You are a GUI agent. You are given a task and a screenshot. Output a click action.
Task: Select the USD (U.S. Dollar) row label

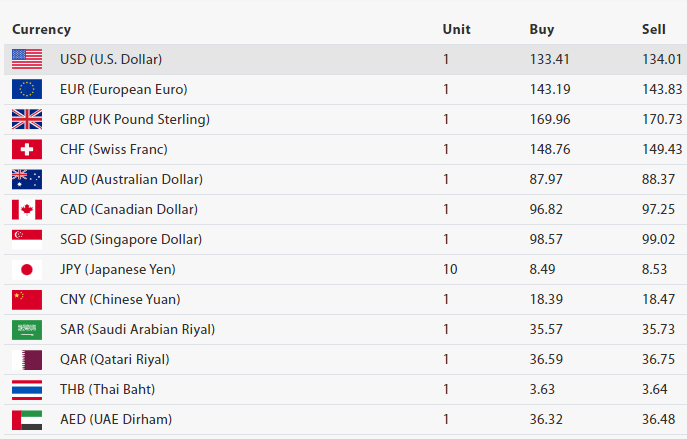point(111,59)
